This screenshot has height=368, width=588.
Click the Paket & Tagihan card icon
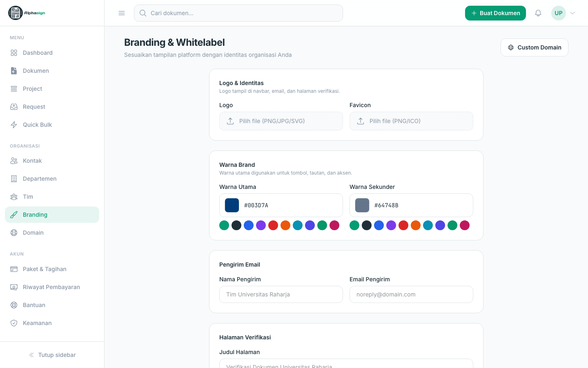pos(14,269)
